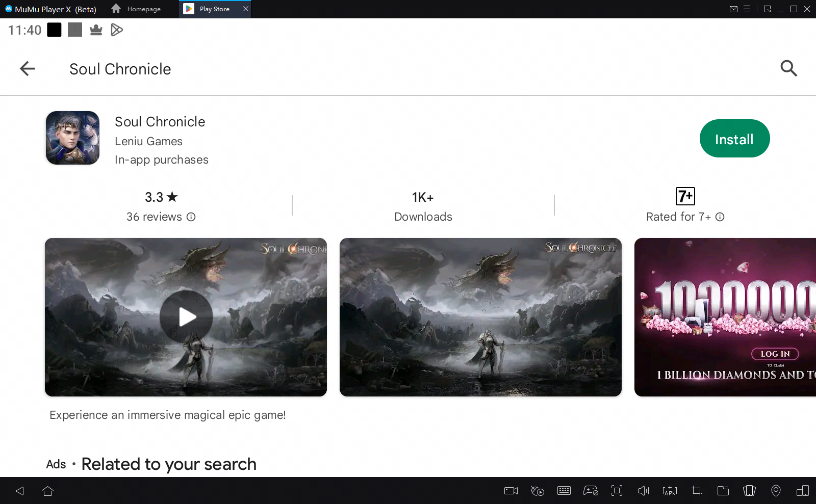Image resolution: width=816 pixels, height=504 pixels.
Task: Open the 1 Billion Diamonds screenshot
Action: [725, 317]
